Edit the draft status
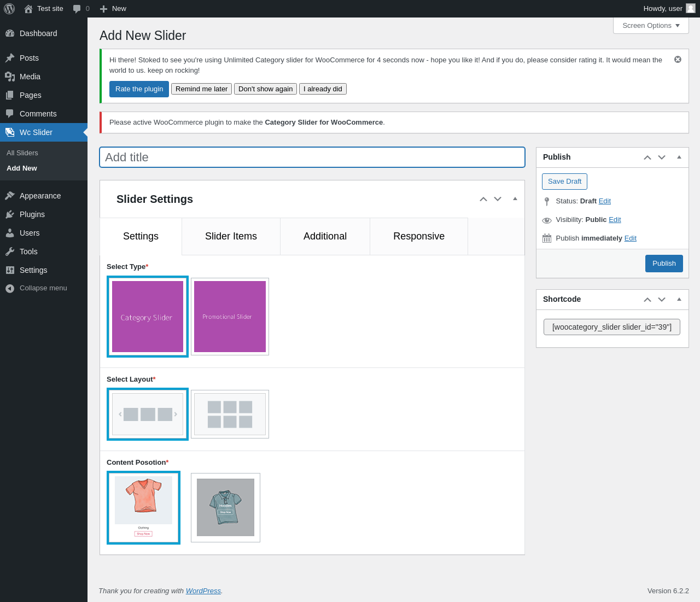Screen dimensions: 700x602 point(605,201)
